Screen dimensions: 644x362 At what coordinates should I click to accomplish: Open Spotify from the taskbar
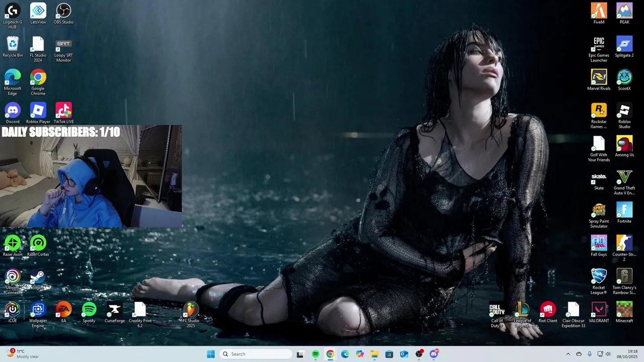(315, 354)
